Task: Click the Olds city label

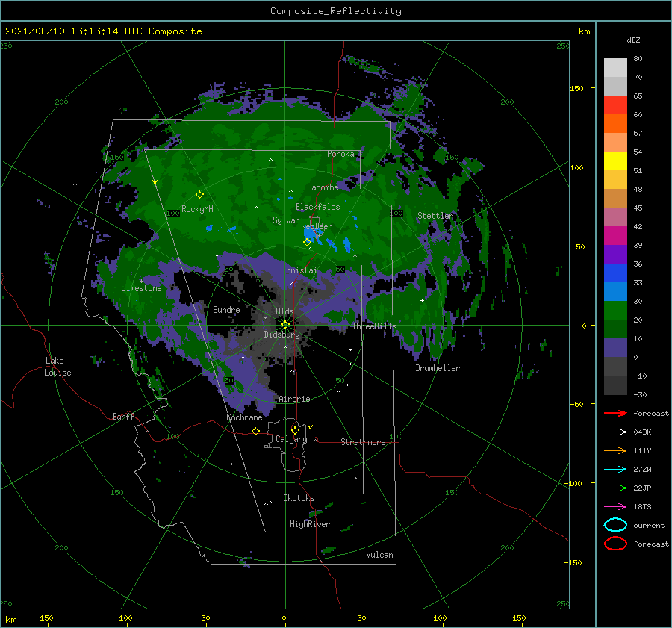Action: point(284,311)
